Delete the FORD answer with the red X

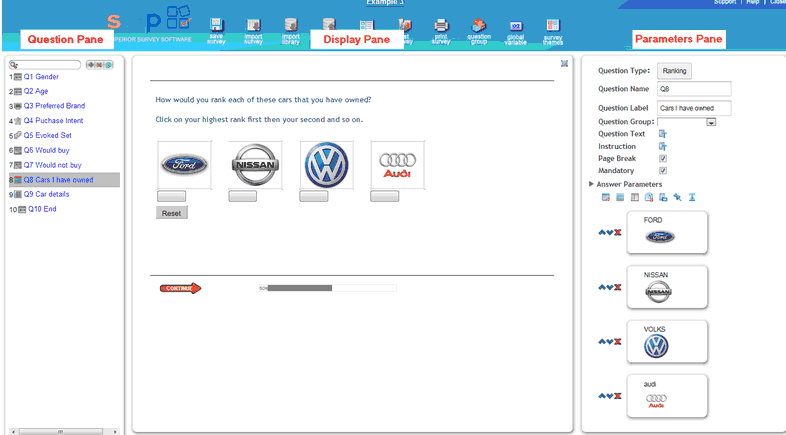[x=618, y=233]
